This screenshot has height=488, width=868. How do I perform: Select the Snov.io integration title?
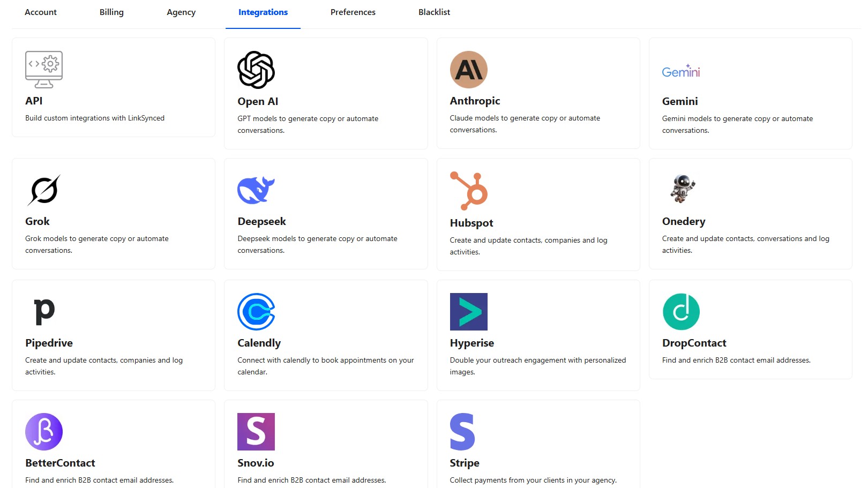256,463
